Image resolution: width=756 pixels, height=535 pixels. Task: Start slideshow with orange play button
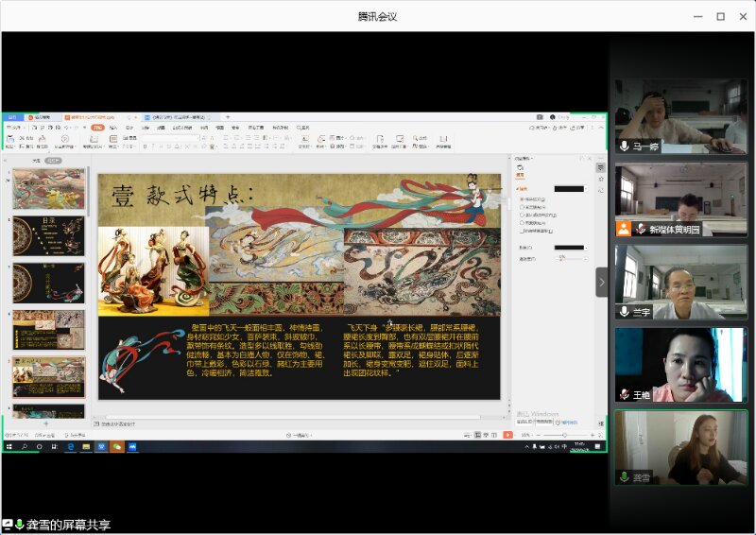pyautogui.click(x=507, y=435)
